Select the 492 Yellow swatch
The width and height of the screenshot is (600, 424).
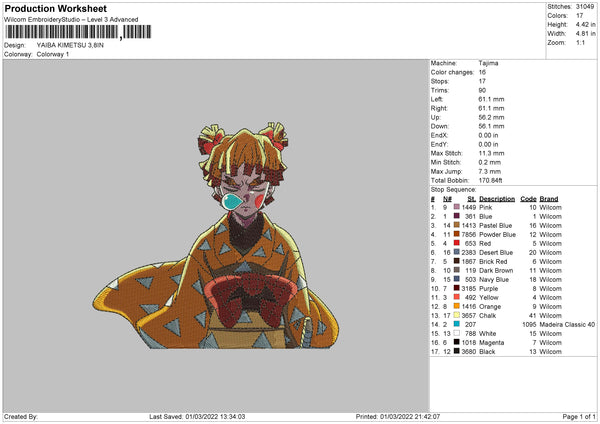(457, 297)
